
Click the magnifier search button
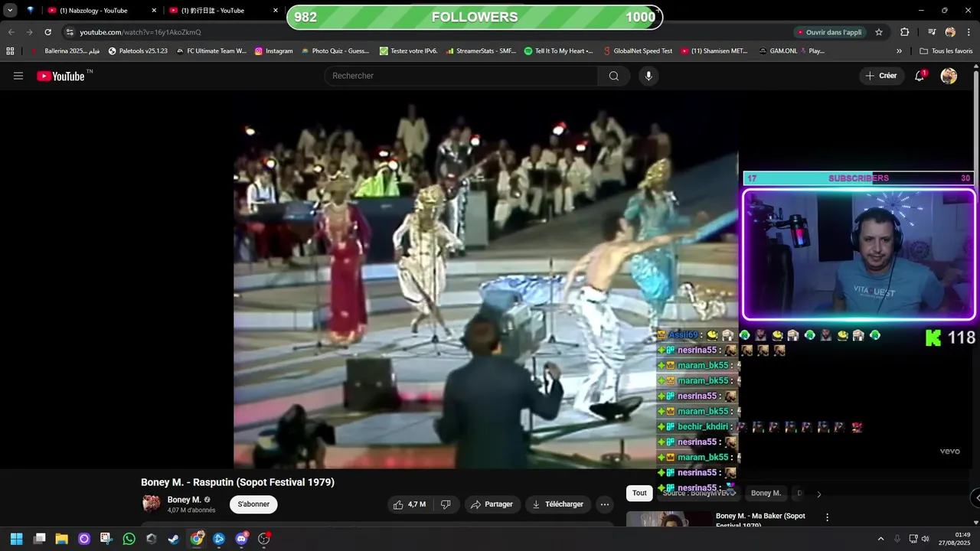[x=614, y=76]
